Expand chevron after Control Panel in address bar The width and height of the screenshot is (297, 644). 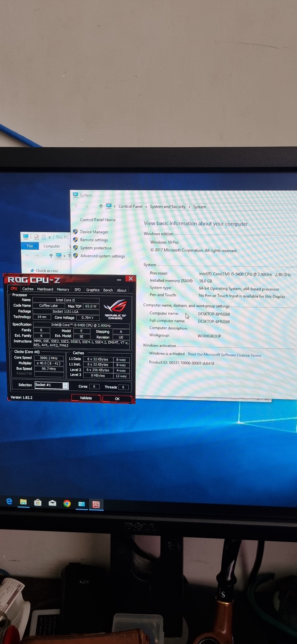[x=146, y=207]
